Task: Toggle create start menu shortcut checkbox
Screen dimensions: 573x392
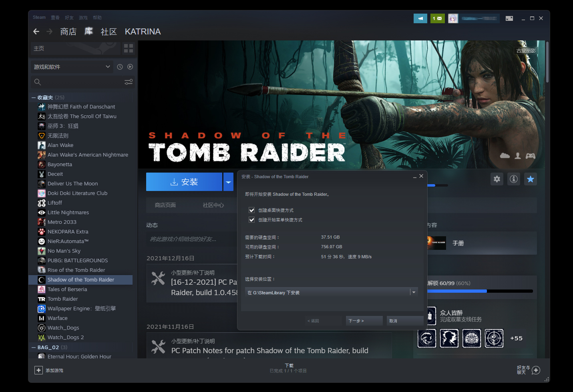Action: tap(251, 219)
